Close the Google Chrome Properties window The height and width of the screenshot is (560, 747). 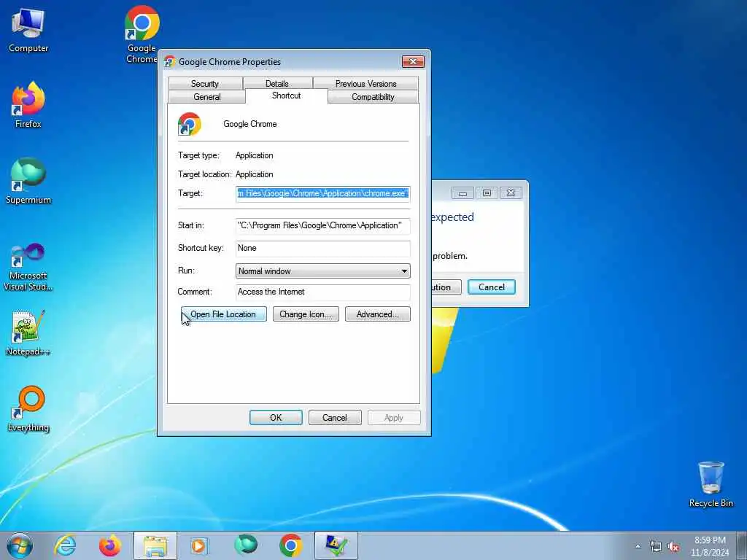coord(413,61)
